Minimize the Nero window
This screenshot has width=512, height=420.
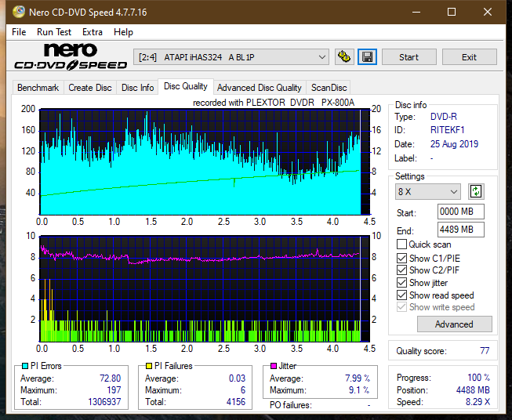416,12
